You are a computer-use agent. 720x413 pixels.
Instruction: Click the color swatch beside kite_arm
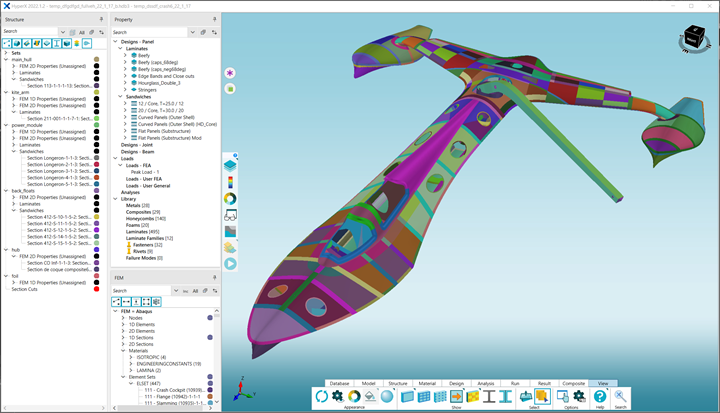click(96, 92)
